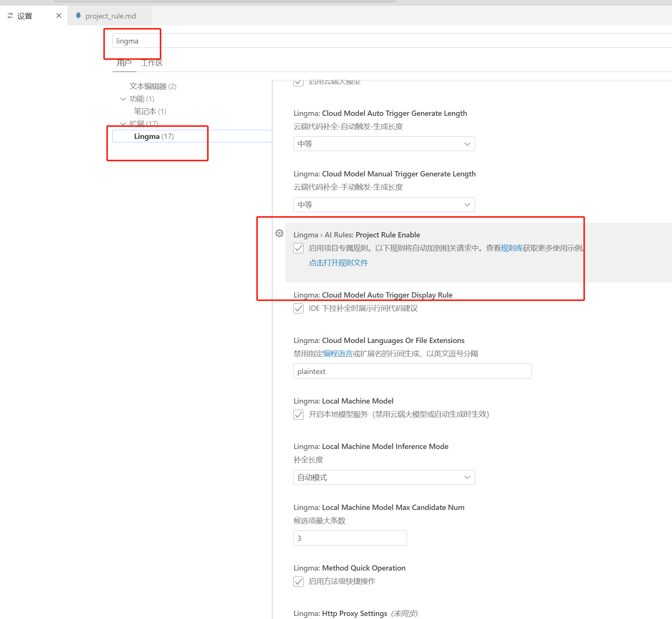The image size is (672, 619).
Task: Open the Inference Mode 自动模式 dropdown
Action: pyautogui.click(x=384, y=477)
